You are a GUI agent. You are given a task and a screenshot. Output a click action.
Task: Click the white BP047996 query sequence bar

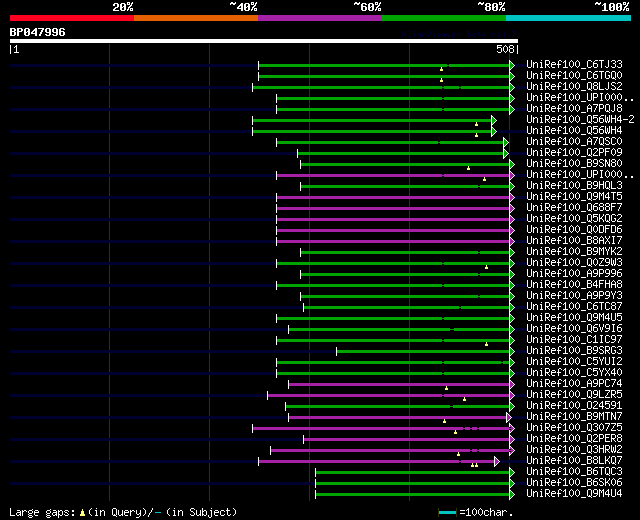click(x=264, y=41)
